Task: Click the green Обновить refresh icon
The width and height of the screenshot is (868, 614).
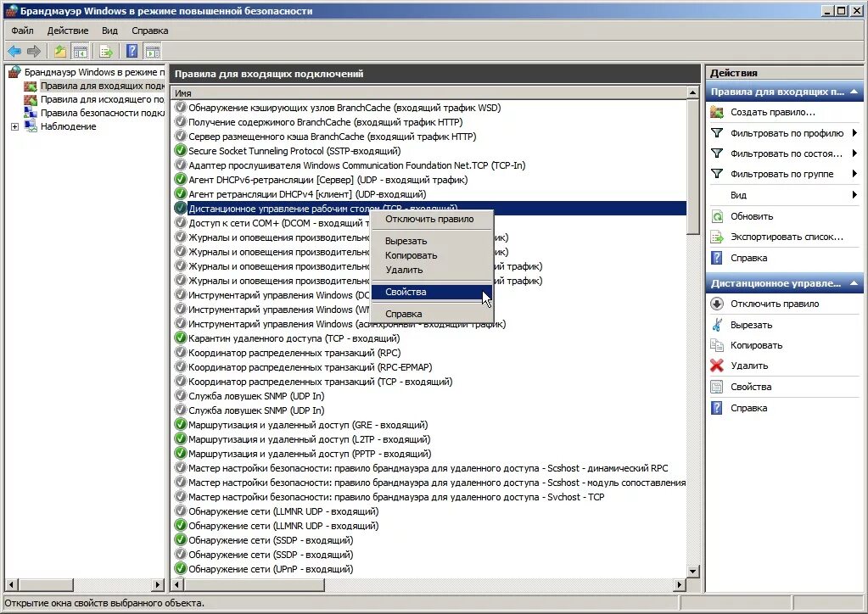Action: [x=717, y=216]
